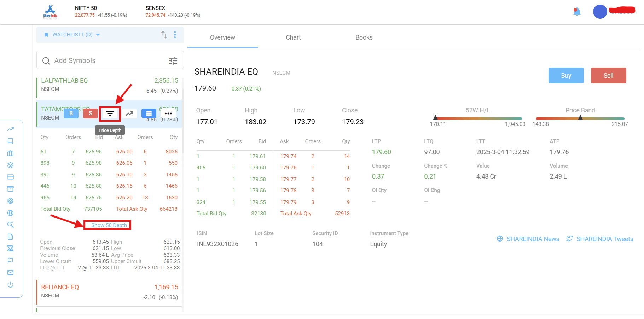Click the 52W H/L range bar
The width and height of the screenshot is (644, 319).
[x=477, y=118]
